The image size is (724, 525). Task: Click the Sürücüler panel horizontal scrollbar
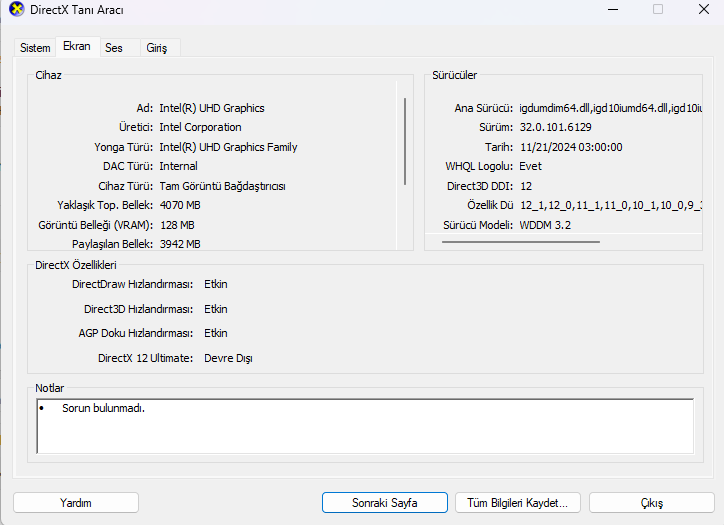pos(521,241)
